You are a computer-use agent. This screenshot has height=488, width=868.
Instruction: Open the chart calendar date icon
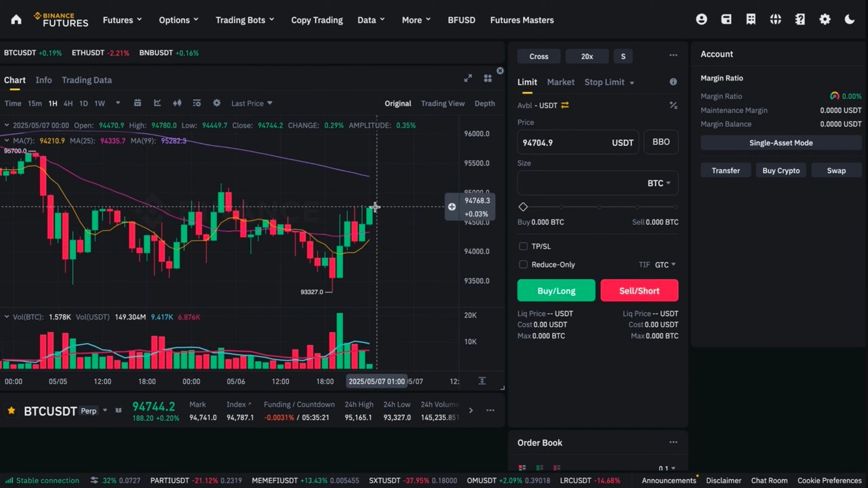(x=138, y=103)
